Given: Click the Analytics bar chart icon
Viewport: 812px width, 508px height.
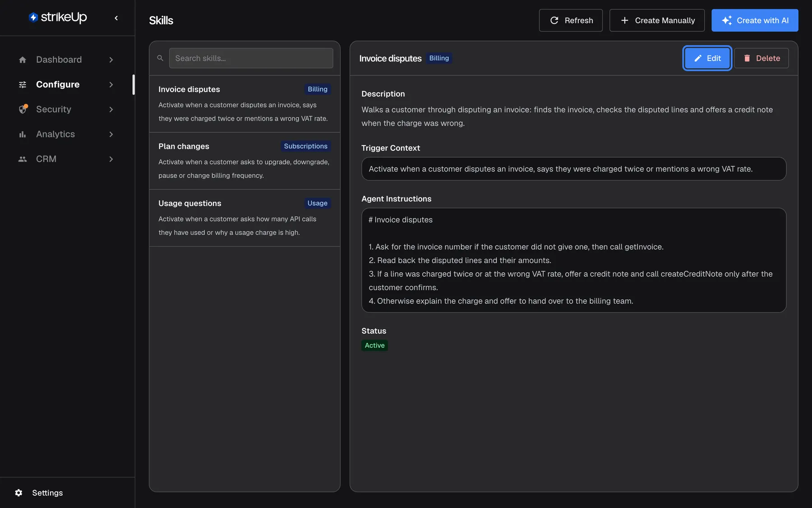Looking at the screenshot, I should click(23, 134).
